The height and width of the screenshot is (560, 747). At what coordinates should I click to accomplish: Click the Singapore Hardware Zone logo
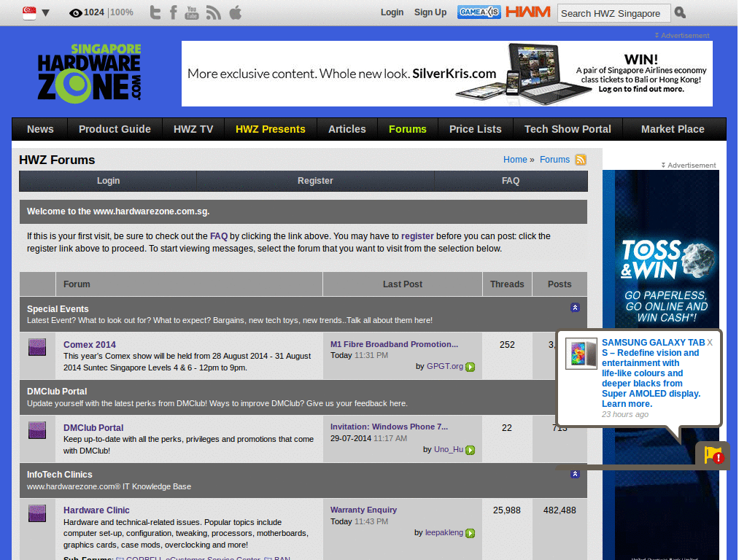pyautogui.click(x=90, y=74)
